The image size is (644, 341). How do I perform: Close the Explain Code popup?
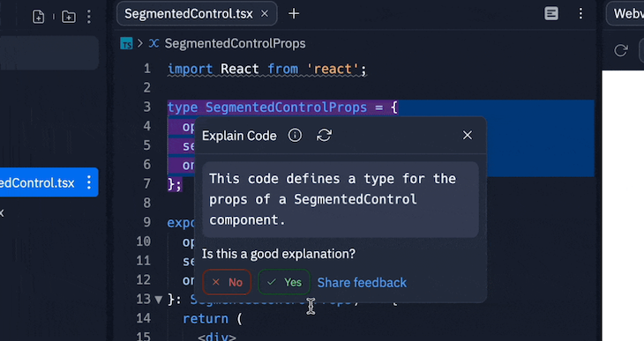click(x=468, y=135)
